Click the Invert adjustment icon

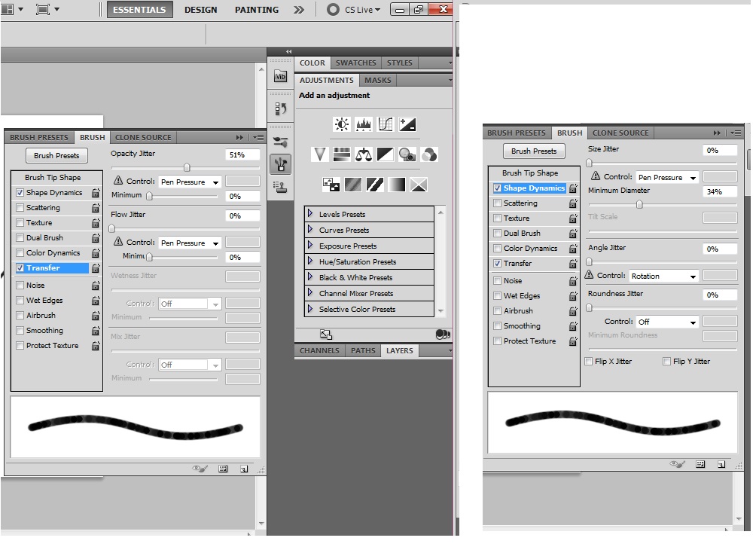click(x=331, y=185)
